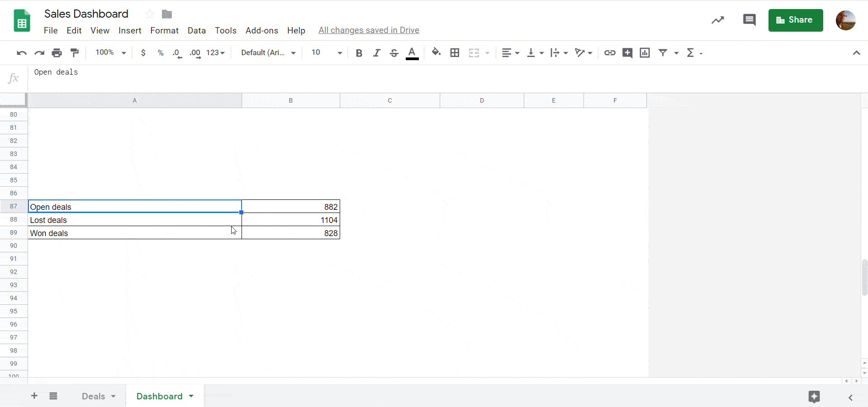Open the font size 10 dropdown
The image size is (868, 407).
tap(327, 53)
